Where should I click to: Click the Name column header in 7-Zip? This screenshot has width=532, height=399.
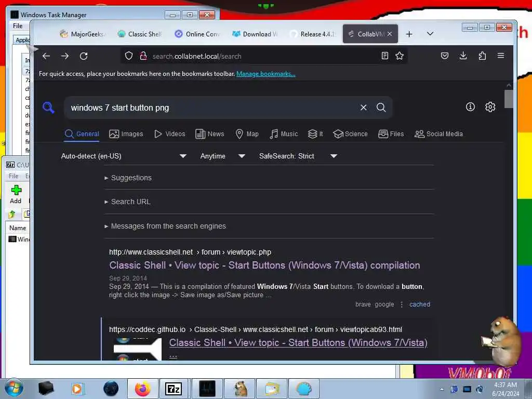click(18, 228)
